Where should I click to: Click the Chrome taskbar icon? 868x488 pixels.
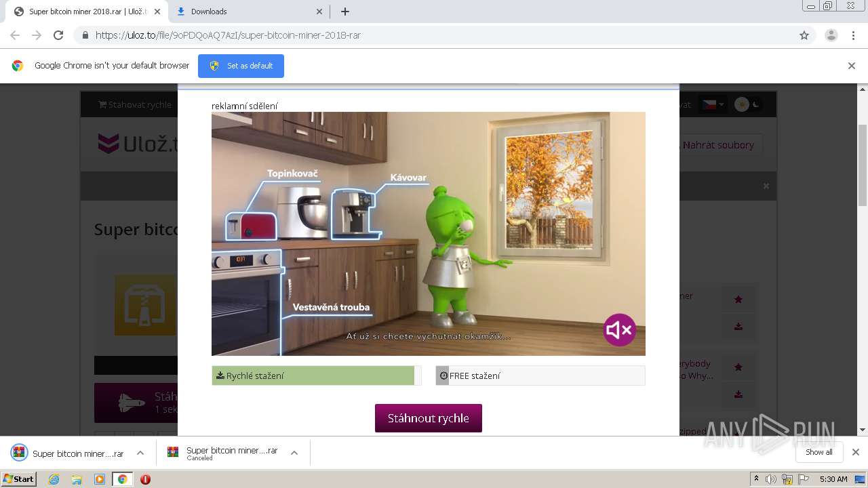122,479
